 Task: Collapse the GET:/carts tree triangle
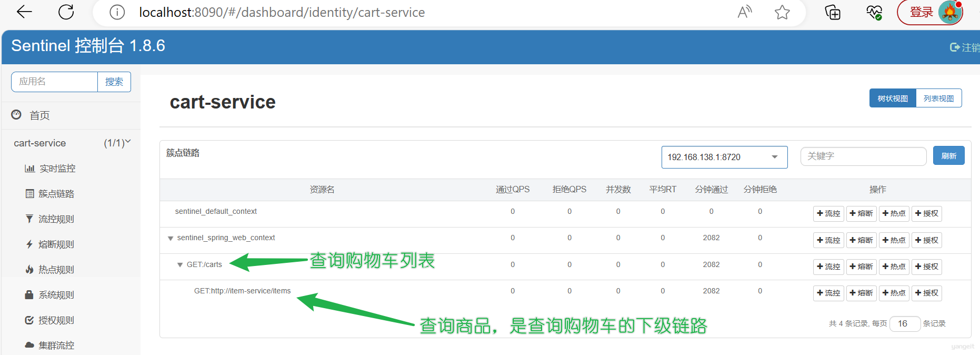pos(180,265)
